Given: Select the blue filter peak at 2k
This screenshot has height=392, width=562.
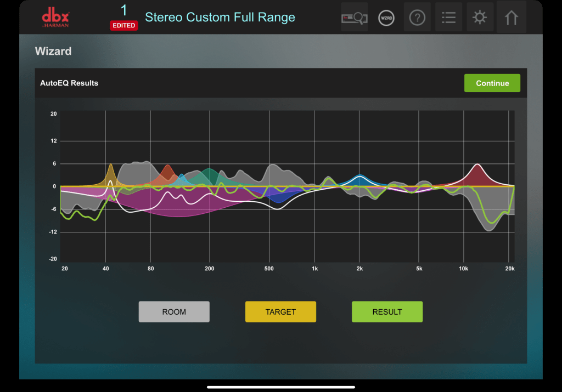Looking at the screenshot, I should (x=359, y=180).
